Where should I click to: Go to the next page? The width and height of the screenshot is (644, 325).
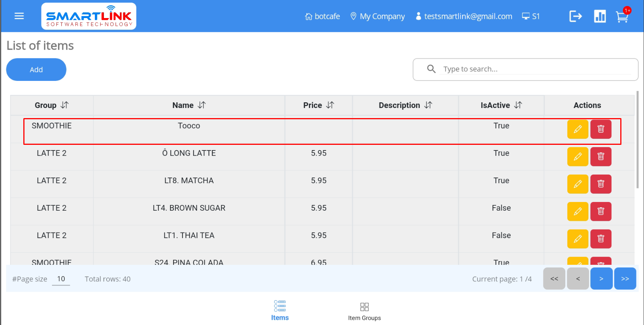coord(601,279)
